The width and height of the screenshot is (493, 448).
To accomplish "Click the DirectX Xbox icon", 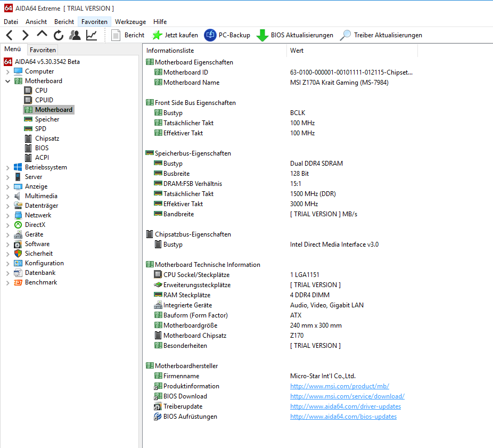I will click(x=18, y=225).
